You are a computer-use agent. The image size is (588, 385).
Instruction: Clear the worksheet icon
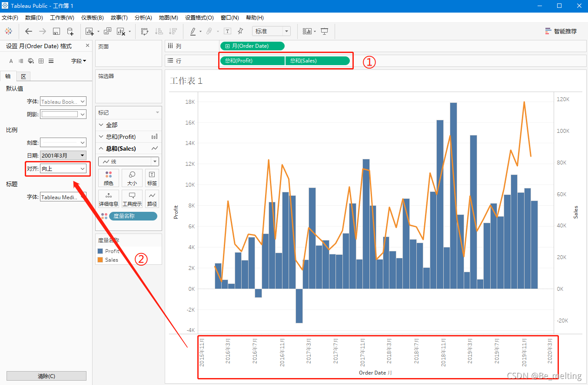coord(121,31)
